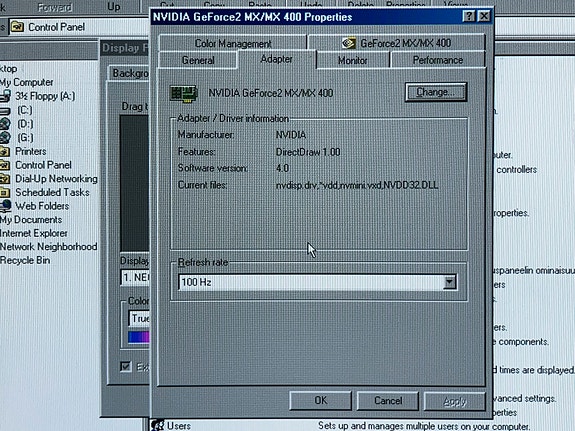Open Scheduled Tasks folder icon
Image resolution: width=575 pixels, height=431 pixels.
point(5,192)
